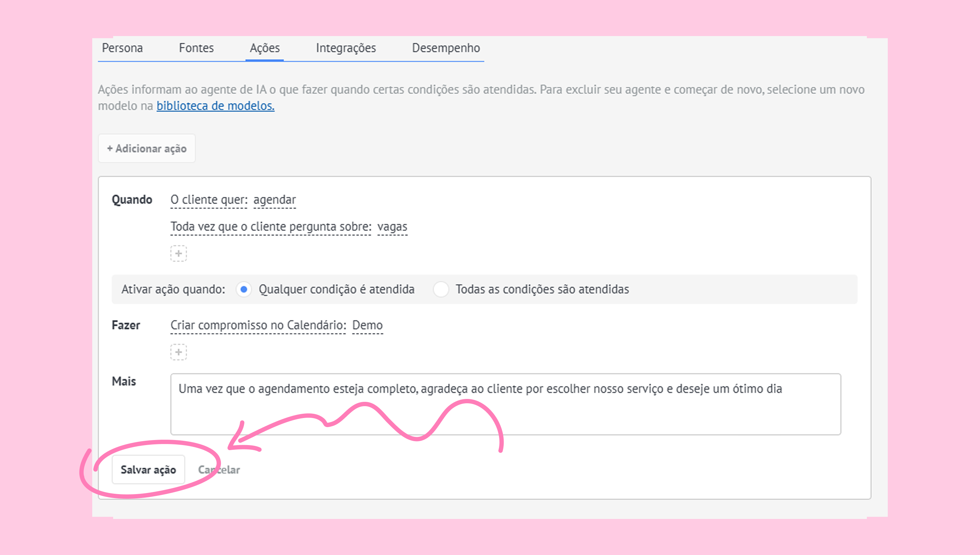
Task: Switch to the Fontes tab
Action: coord(196,48)
